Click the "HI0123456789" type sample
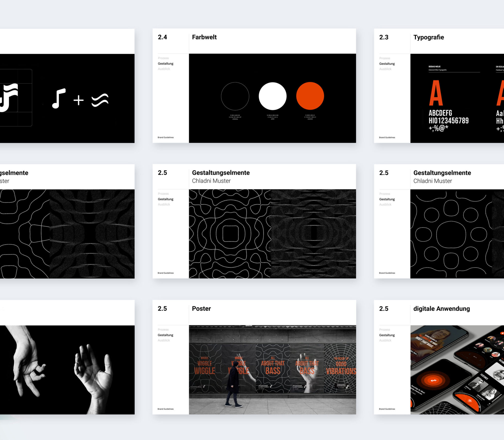The width and height of the screenshot is (504, 440). (x=449, y=121)
